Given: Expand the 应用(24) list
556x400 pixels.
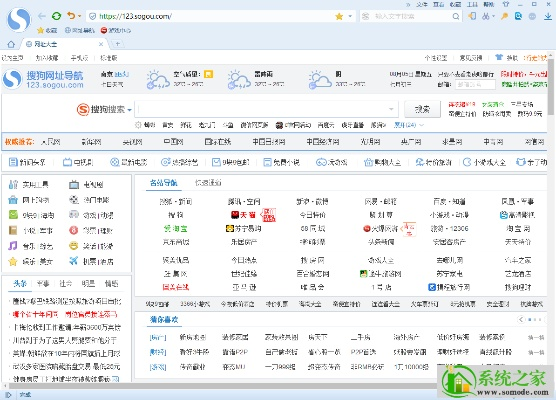Looking at the screenshot, I should point(408,125).
